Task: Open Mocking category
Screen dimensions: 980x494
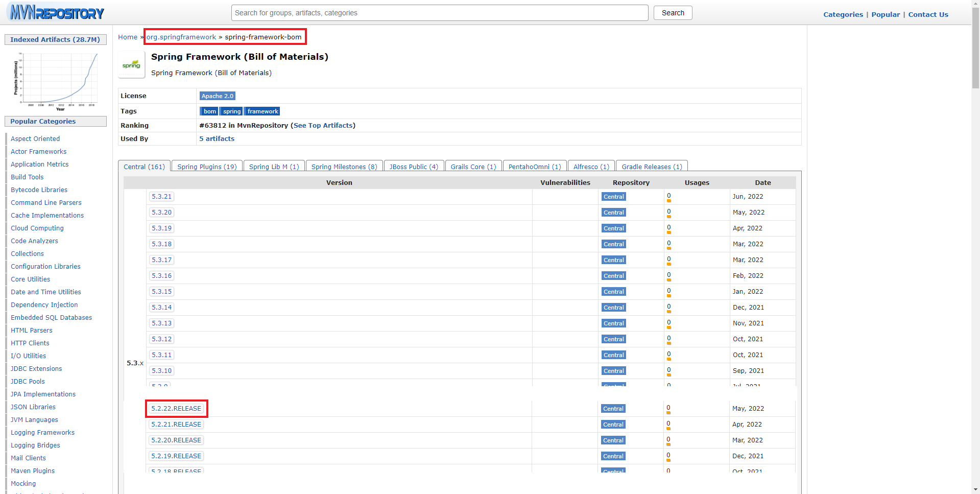Action: tap(23, 483)
